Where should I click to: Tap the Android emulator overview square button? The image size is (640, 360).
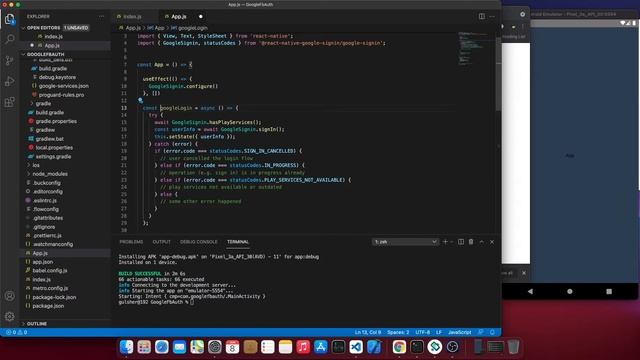(609, 291)
